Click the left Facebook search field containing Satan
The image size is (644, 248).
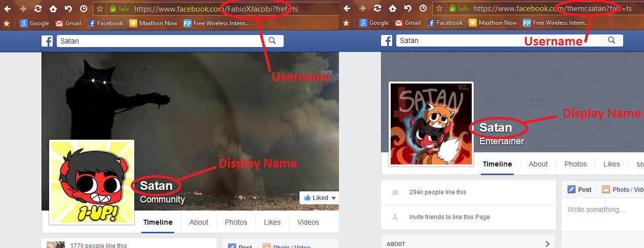[158, 41]
